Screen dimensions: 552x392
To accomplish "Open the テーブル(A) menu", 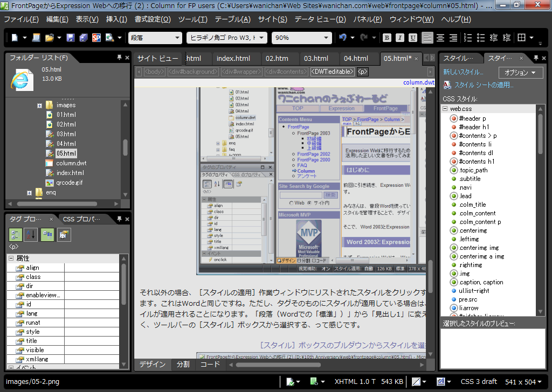I will point(232,19).
